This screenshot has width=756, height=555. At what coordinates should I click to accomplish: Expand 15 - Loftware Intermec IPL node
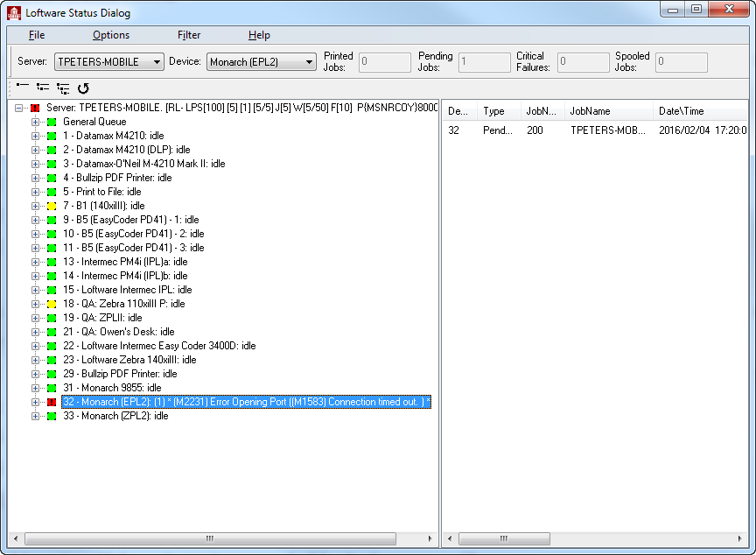tap(35, 290)
